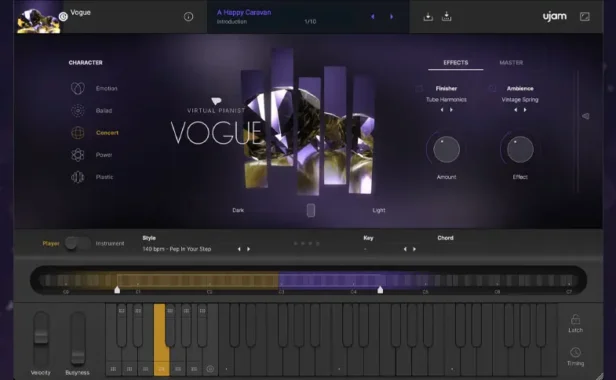
Task: Click the circular stop key icon on keyboard
Action: [210, 369]
